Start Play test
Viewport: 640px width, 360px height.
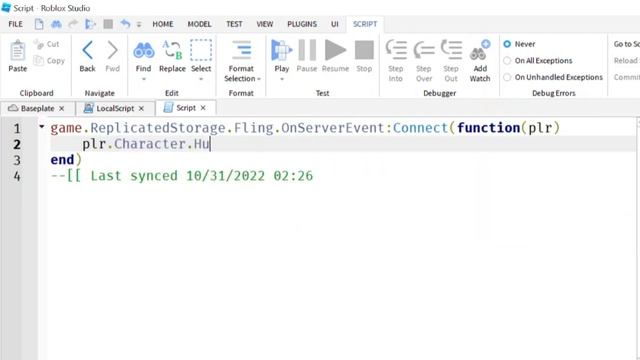click(x=281, y=50)
